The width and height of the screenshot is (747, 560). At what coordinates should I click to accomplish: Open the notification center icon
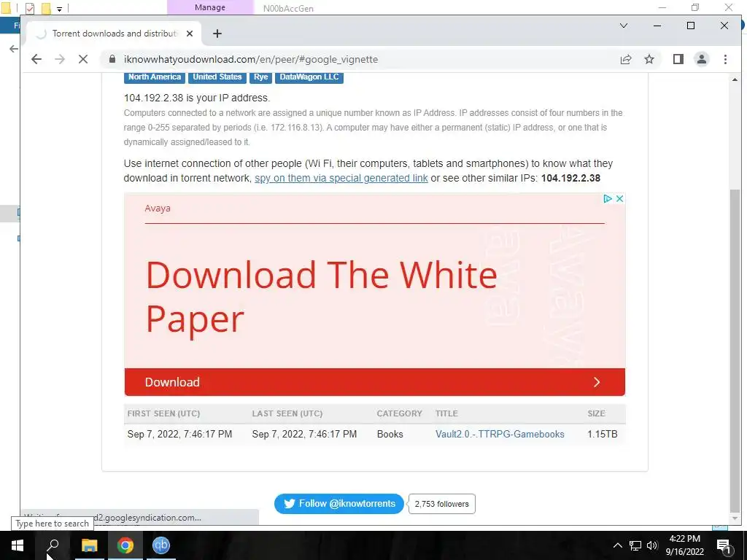coord(723,545)
